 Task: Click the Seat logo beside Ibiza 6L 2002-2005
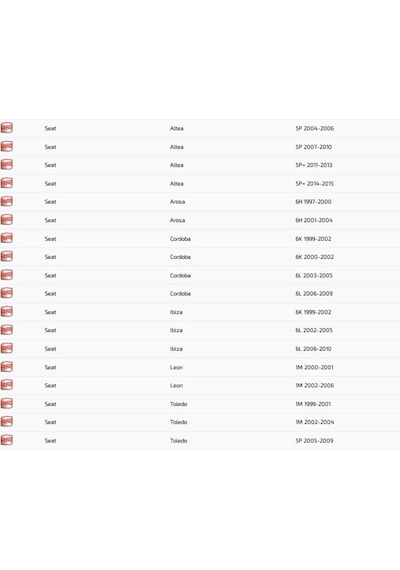(7, 330)
